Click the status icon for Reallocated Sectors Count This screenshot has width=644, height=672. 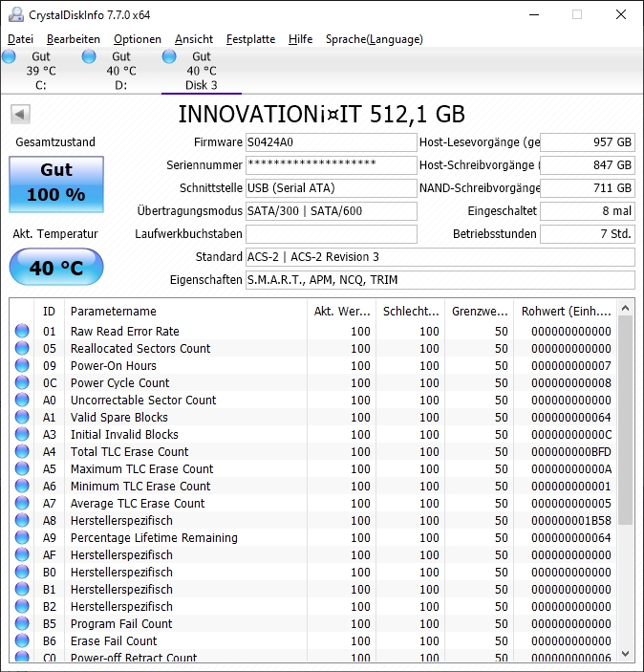point(22,348)
